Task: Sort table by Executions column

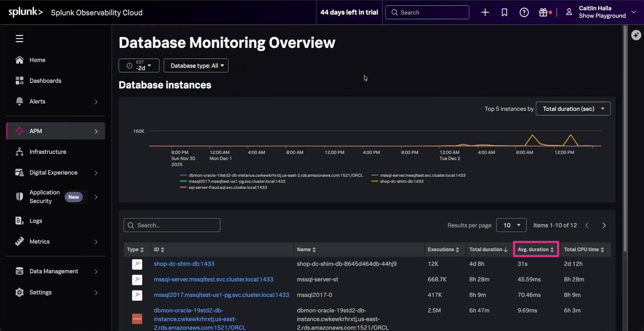Action: (444, 249)
